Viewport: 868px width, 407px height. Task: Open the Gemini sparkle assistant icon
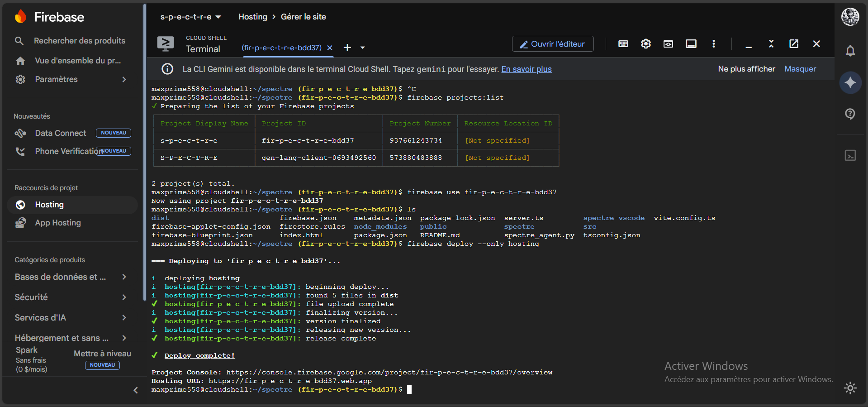850,82
